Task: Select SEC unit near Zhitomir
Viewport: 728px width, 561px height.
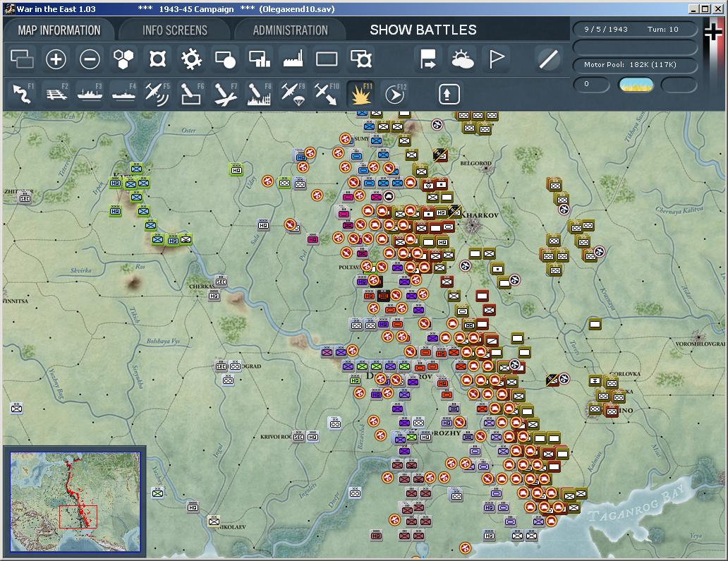Action: click(25, 198)
